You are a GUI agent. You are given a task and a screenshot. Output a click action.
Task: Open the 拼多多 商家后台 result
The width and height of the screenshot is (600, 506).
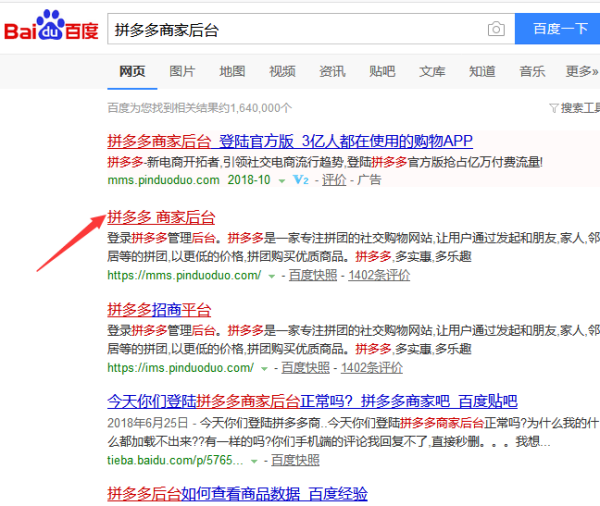[161, 217]
